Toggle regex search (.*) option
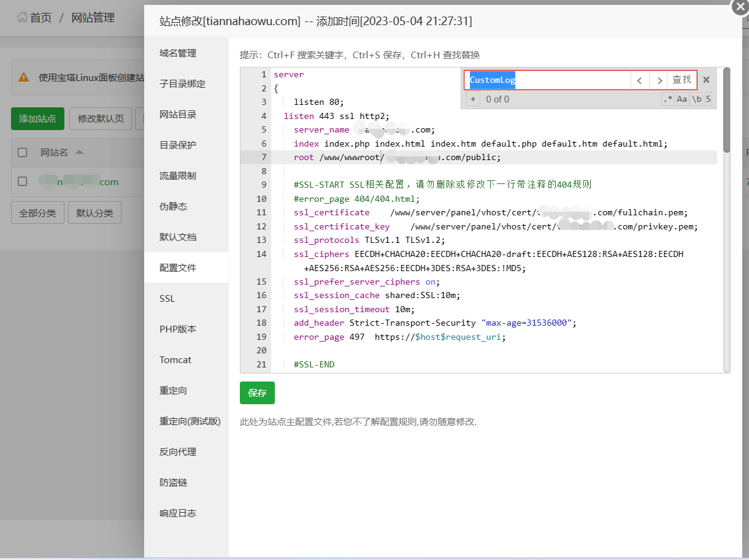The height and width of the screenshot is (560, 749). (x=667, y=99)
